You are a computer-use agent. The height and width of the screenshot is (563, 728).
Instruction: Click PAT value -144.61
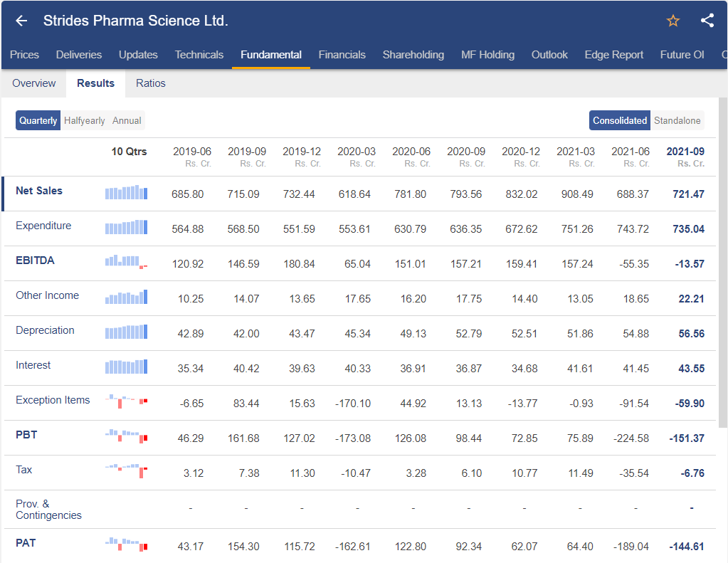point(687,547)
